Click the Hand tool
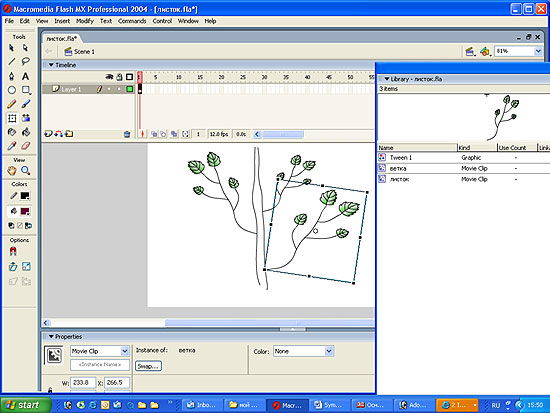This screenshot has height=413, width=550. [12, 171]
